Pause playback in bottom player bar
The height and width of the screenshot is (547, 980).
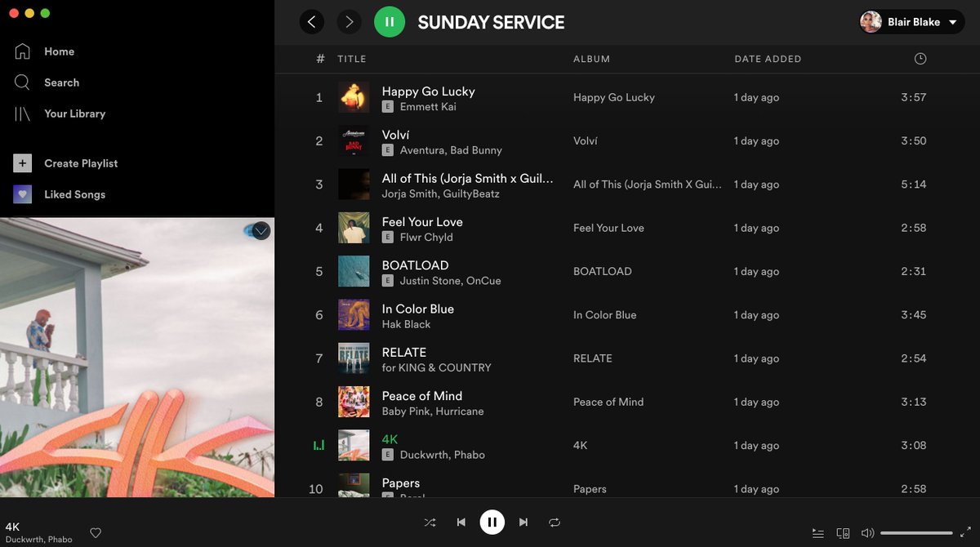pos(492,522)
